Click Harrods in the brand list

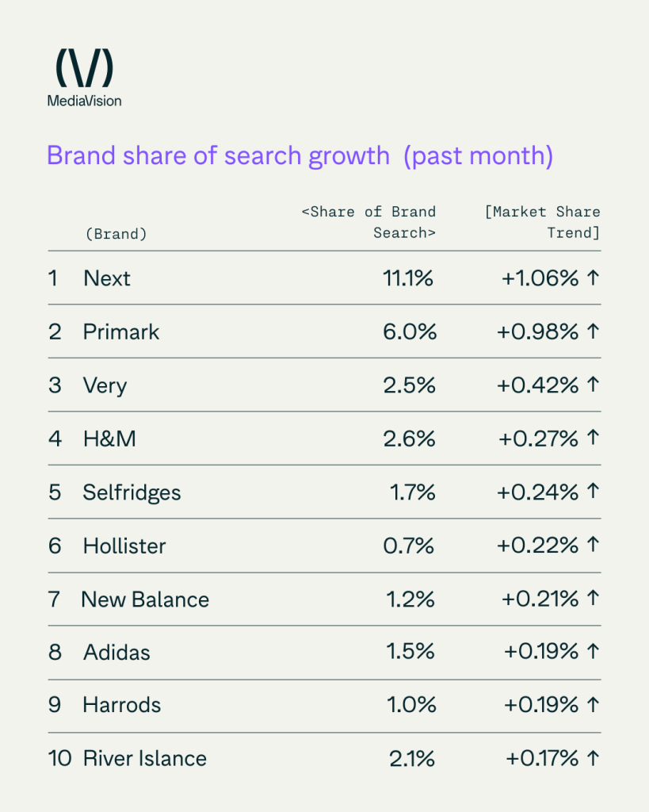coord(122,705)
